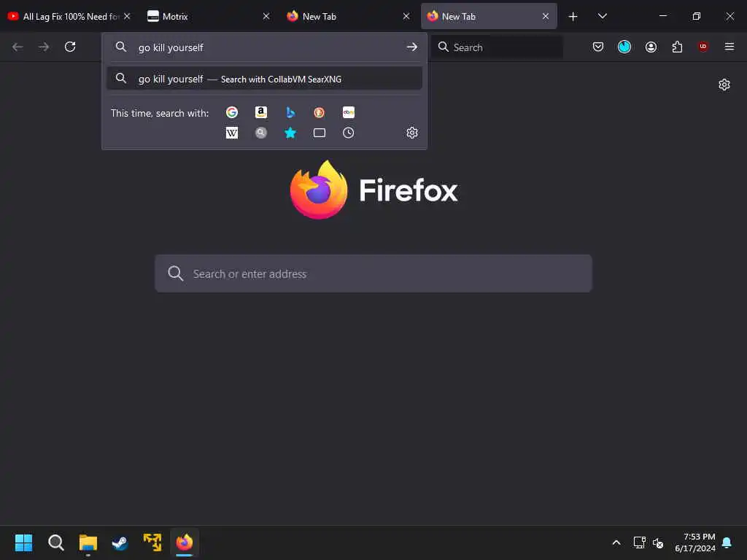Open Steam from the taskbar

pos(120,542)
